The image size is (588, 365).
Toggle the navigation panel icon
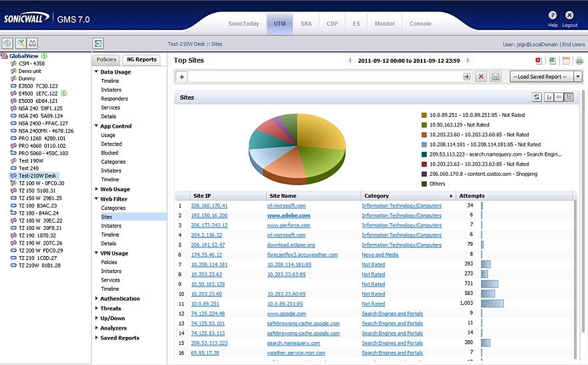pyautogui.click(x=98, y=43)
